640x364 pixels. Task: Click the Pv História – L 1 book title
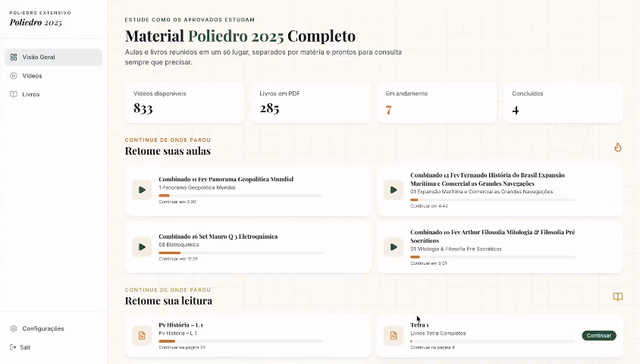pos(181,325)
